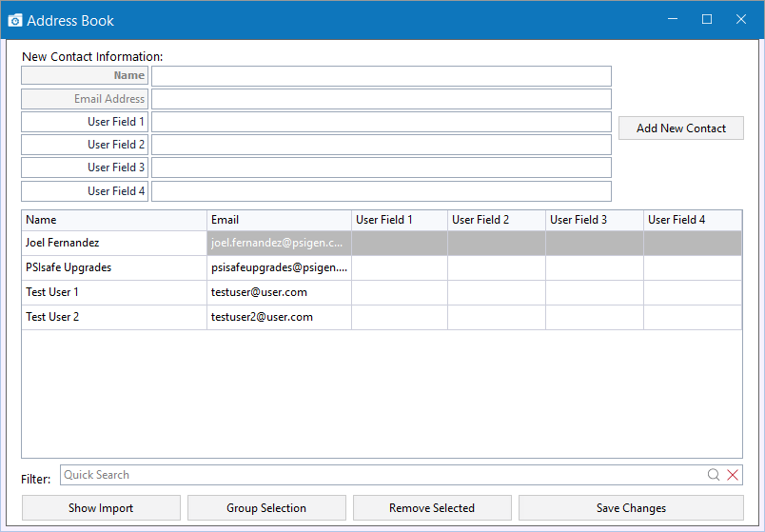The width and height of the screenshot is (765, 532).
Task: Click into the Email Address input box
Action: [381, 99]
